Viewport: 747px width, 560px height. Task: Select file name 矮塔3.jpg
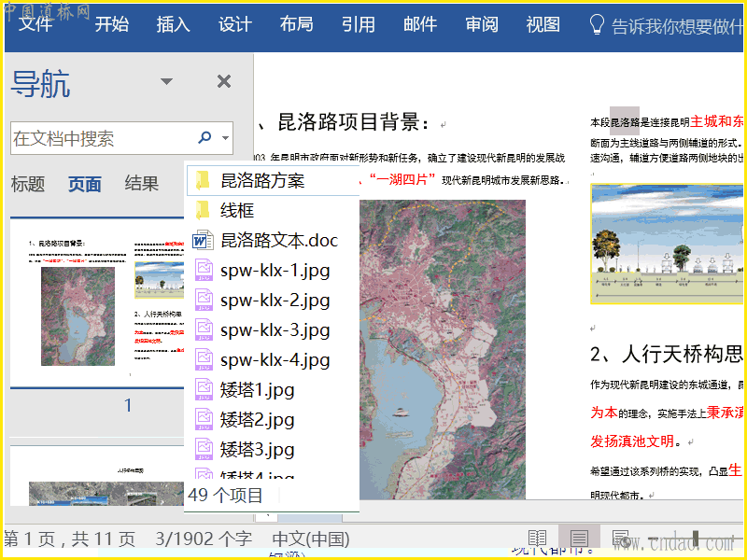click(x=258, y=450)
